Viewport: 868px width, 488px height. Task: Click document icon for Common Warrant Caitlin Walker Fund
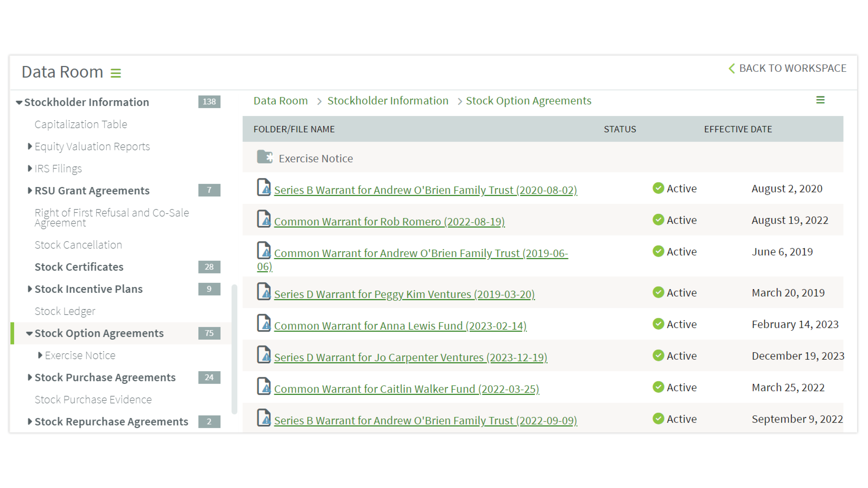pyautogui.click(x=264, y=386)
